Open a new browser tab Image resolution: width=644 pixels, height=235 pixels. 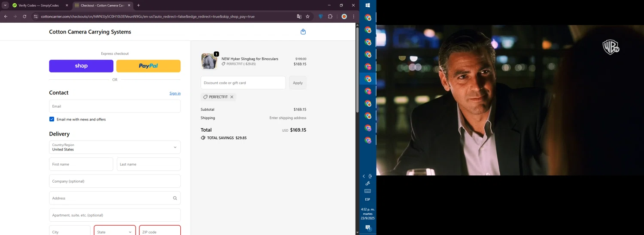click(x=138, y=6)
